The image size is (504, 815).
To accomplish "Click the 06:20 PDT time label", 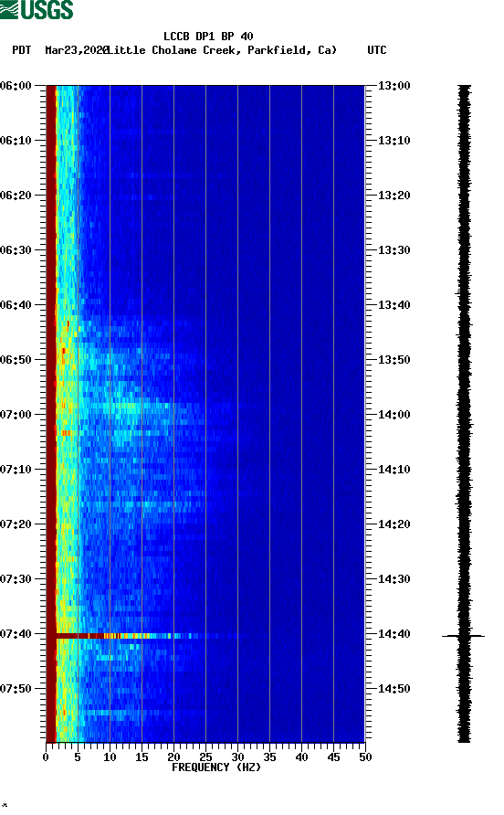I will pyautogui.click(x=16, y=196).
